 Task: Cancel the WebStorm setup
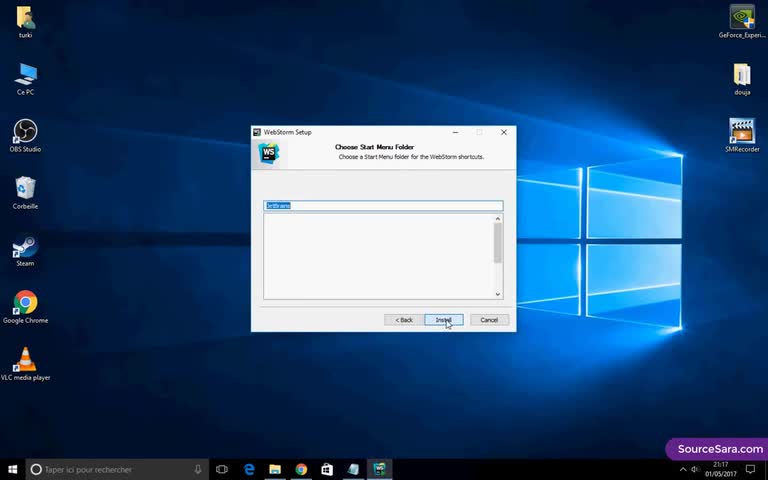tap(489, 320)
